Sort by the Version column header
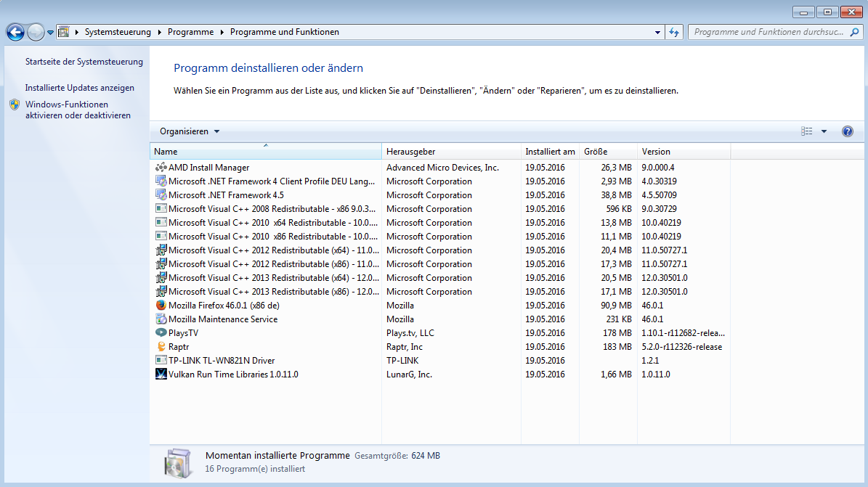 (x=684, y=152)
